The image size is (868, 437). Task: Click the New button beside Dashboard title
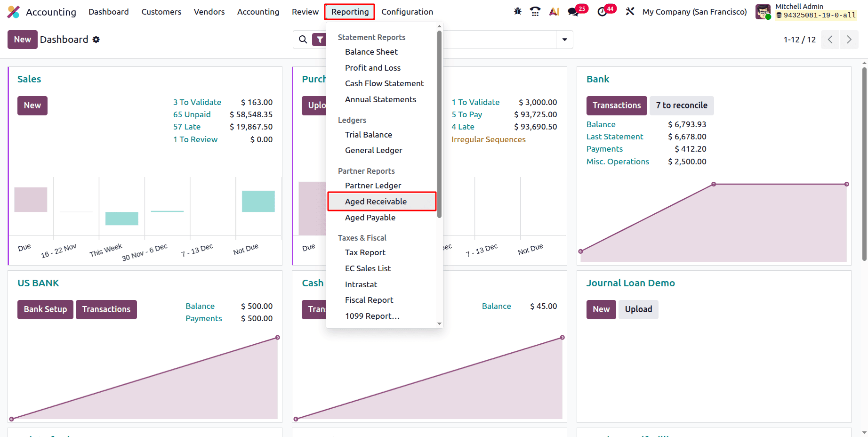coord(23,40)
